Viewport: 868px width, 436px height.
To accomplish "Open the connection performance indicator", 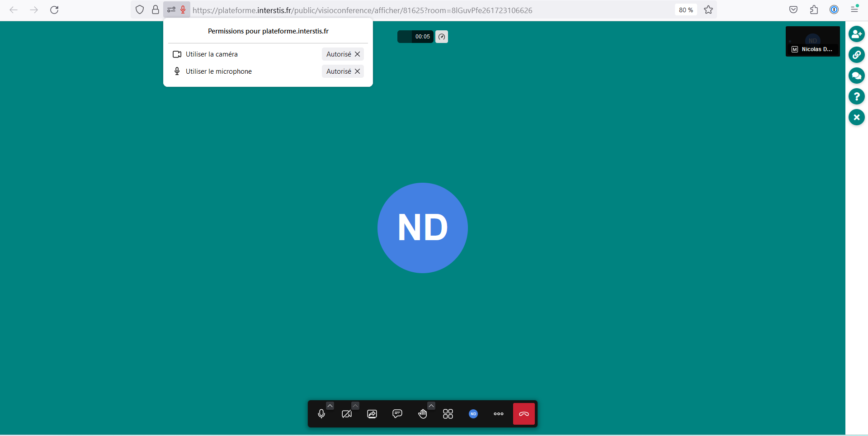I will [x=442, y=37].
